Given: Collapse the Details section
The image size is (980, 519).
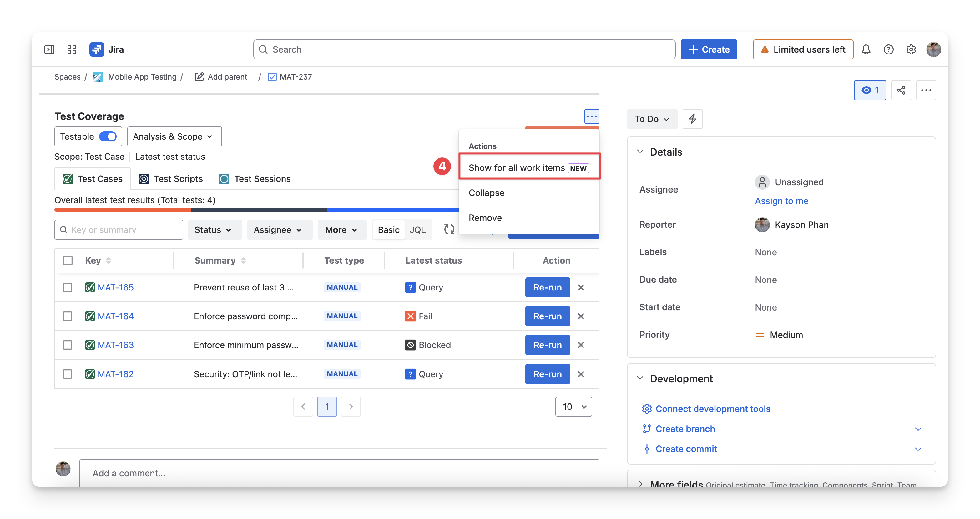Looking at the screenshot, I should click(x=640, y=152).
